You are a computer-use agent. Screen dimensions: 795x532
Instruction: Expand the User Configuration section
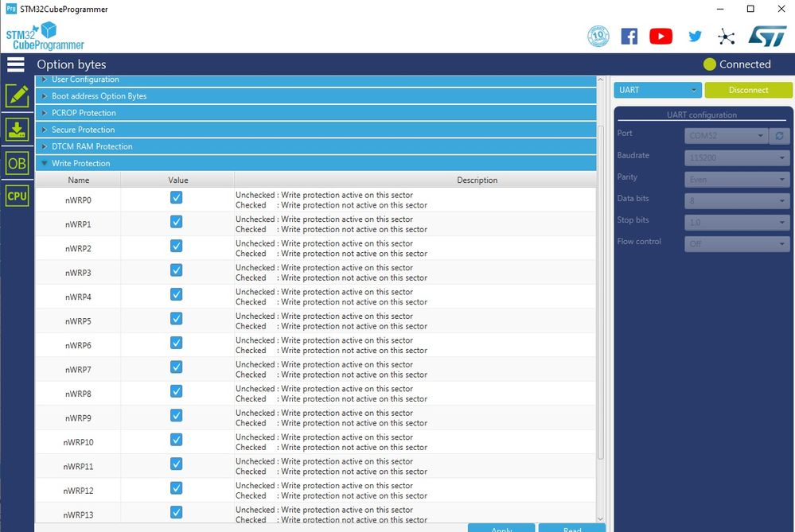click(315, 80)
